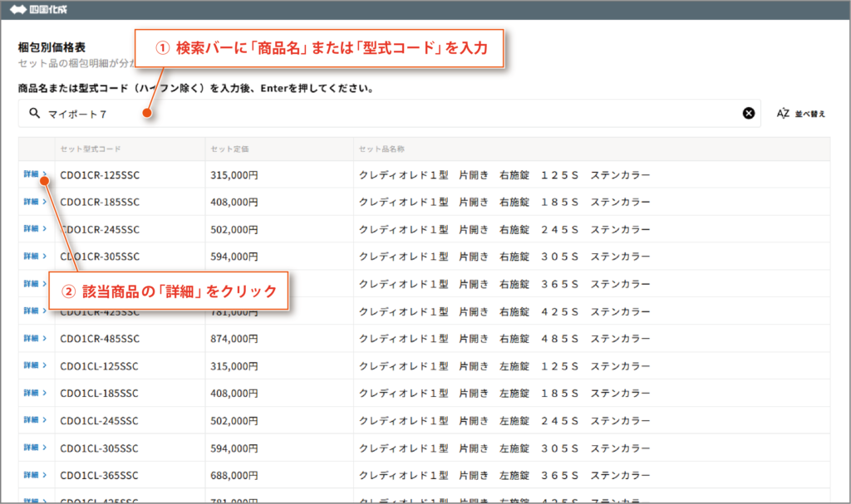Open 詳細 for CDO1CR-125SSC
Image resolution: width=851 pixels, height=504 pixels.
coord(35,175)
